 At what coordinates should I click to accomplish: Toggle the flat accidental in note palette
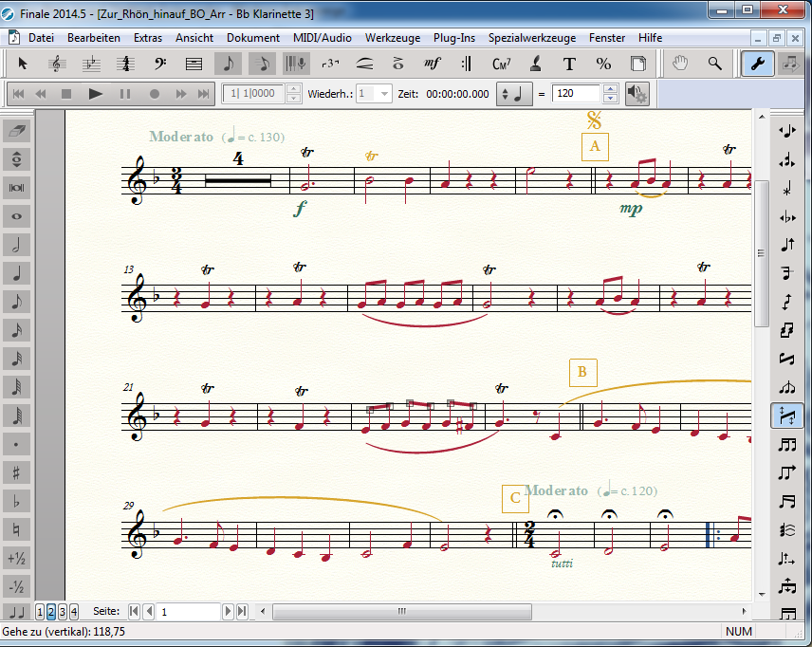17,500
